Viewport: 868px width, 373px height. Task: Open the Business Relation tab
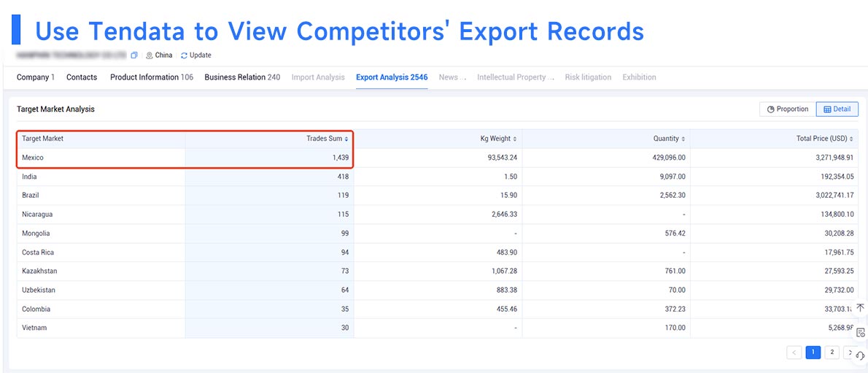[x=242, y=77]
